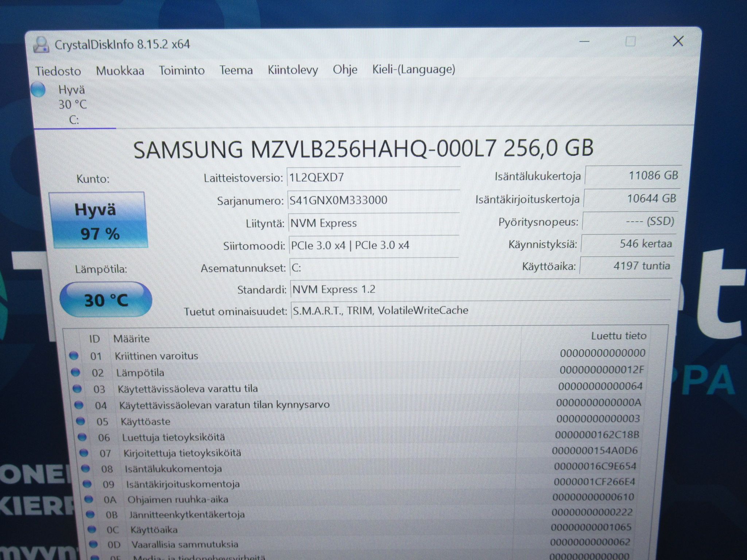This screenshot has width=747, height=560.
Task: Click status dot for Jännitteenkytkentäkertoja
Action: tap(90, 514)
